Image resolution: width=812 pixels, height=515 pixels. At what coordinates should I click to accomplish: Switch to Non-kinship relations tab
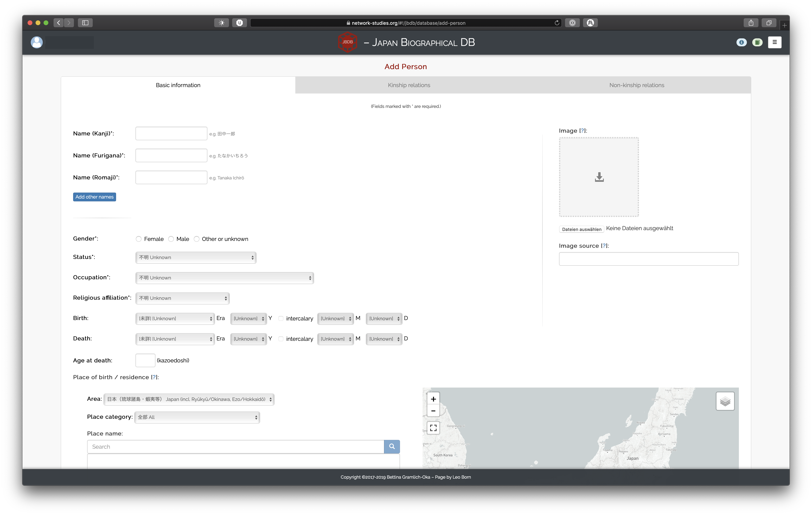point(636,85)
